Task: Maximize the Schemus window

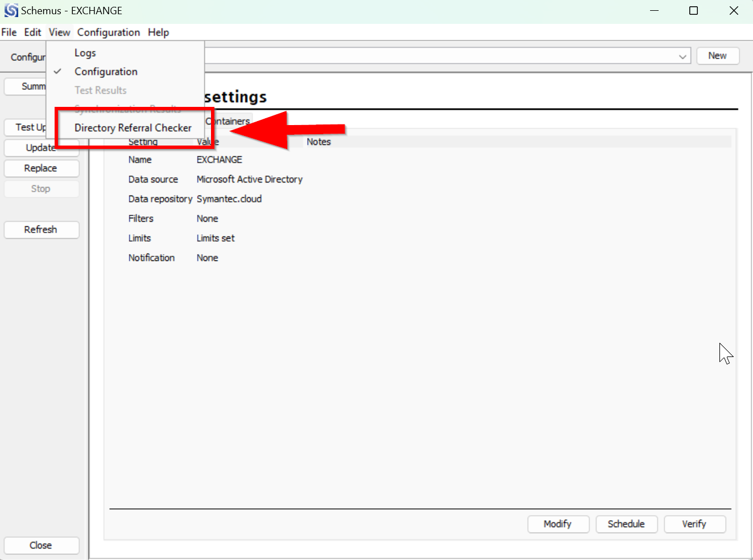Action: pyautogui.click(x=693, y=11)
